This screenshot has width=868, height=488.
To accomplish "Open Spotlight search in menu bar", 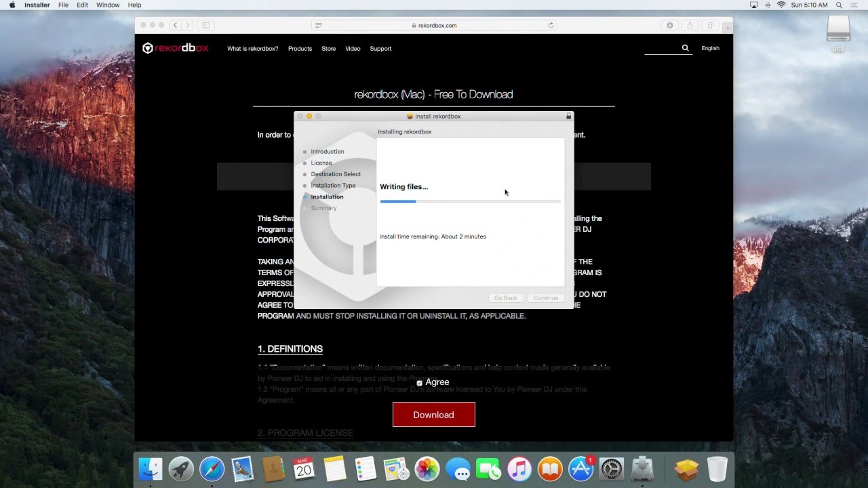I will click(x=840, y=5).
